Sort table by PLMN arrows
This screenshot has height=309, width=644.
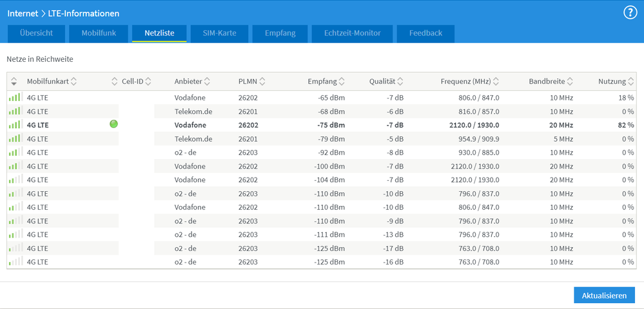point(262,82)
